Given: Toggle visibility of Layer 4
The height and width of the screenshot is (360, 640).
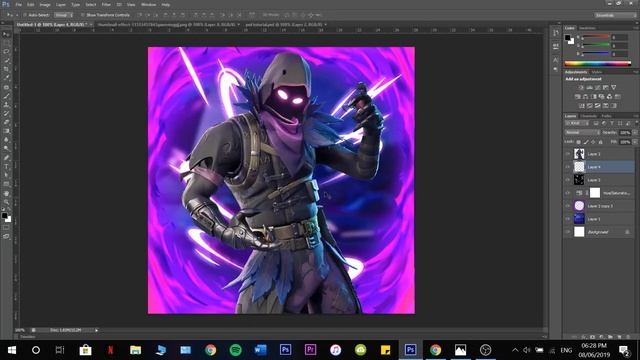Looking at the screenshot, I should (567, 167).
